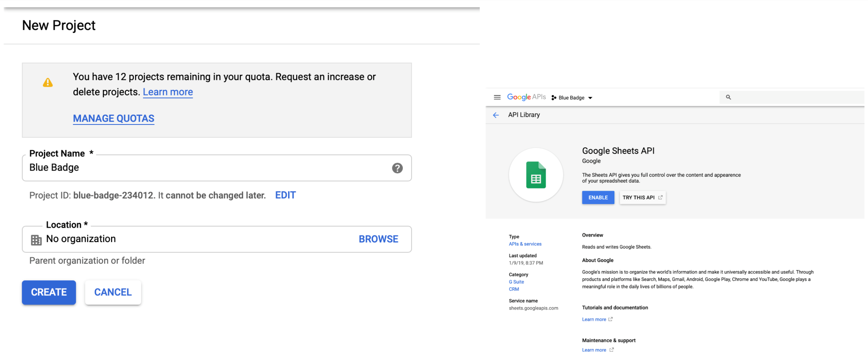This screenshot has width=868, height=360.
Task: Click the organization building icon in Location
Action: click(x=36, y=240)
